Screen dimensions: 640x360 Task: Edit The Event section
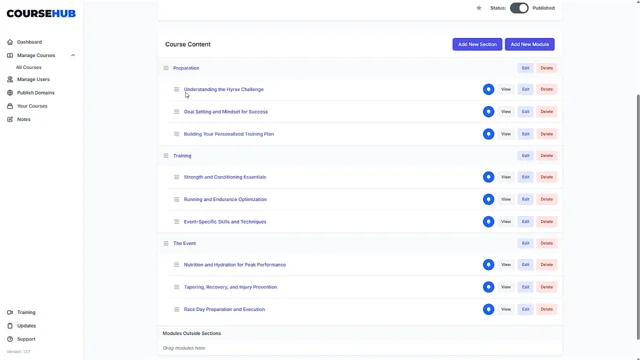pos(525,243)
